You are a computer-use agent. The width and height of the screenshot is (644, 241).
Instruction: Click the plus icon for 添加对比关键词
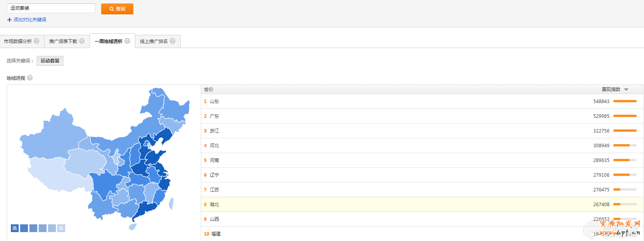(x=9, y=20)
